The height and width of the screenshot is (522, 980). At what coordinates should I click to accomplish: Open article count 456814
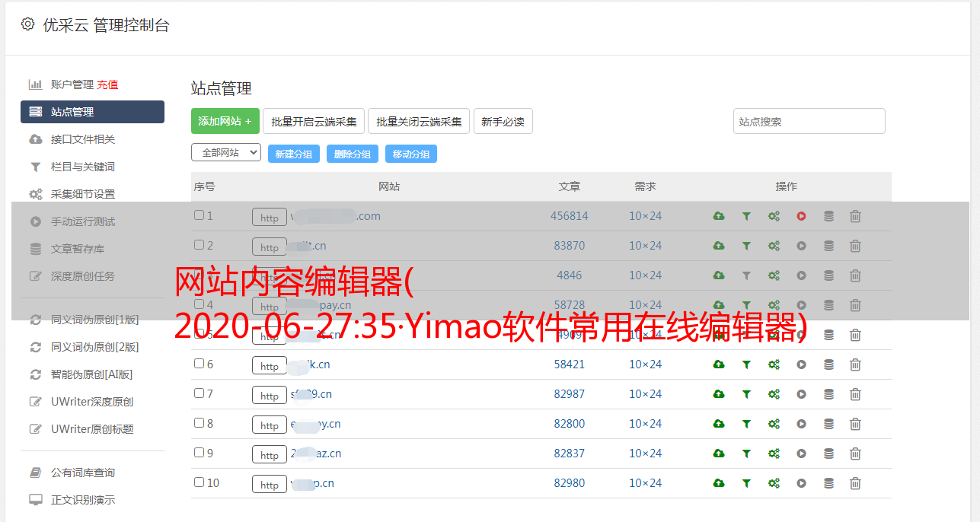coord(570,216)
